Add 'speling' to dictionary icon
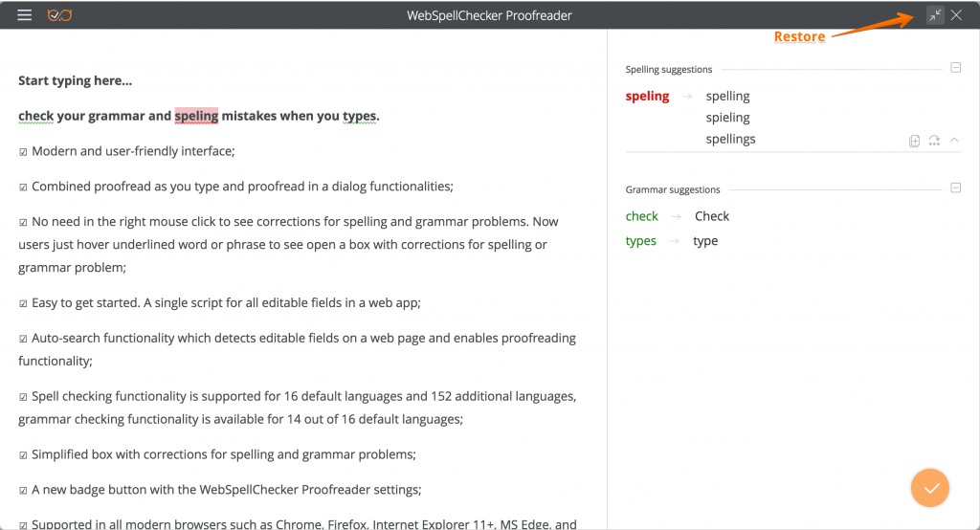This screenshot has height=530, width=980. [914, 141]
